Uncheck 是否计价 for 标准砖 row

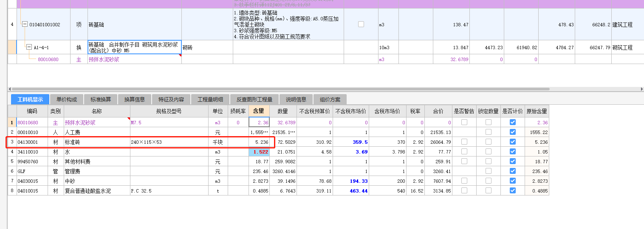513,142
